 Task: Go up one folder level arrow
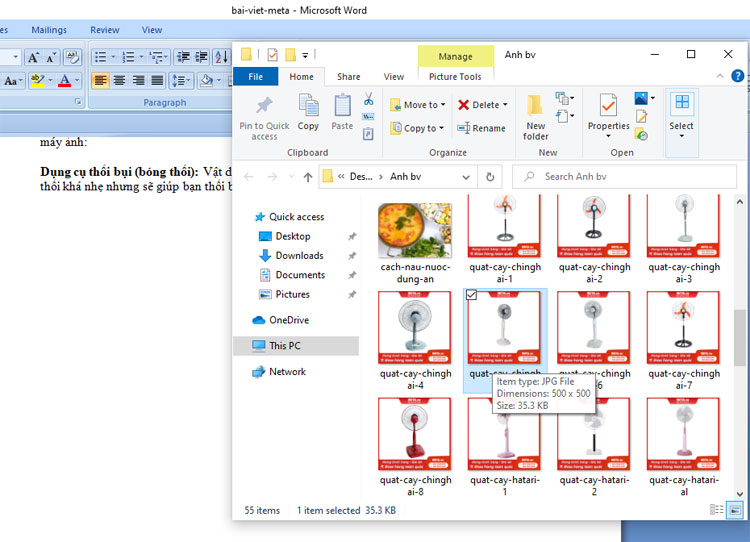[308, 177]
